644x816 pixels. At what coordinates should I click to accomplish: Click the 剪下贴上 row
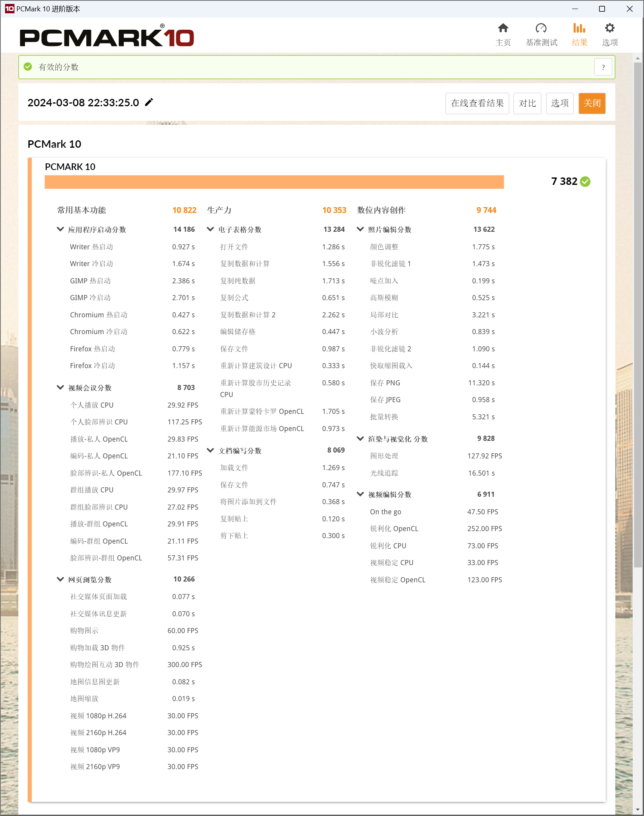[282, 536]
